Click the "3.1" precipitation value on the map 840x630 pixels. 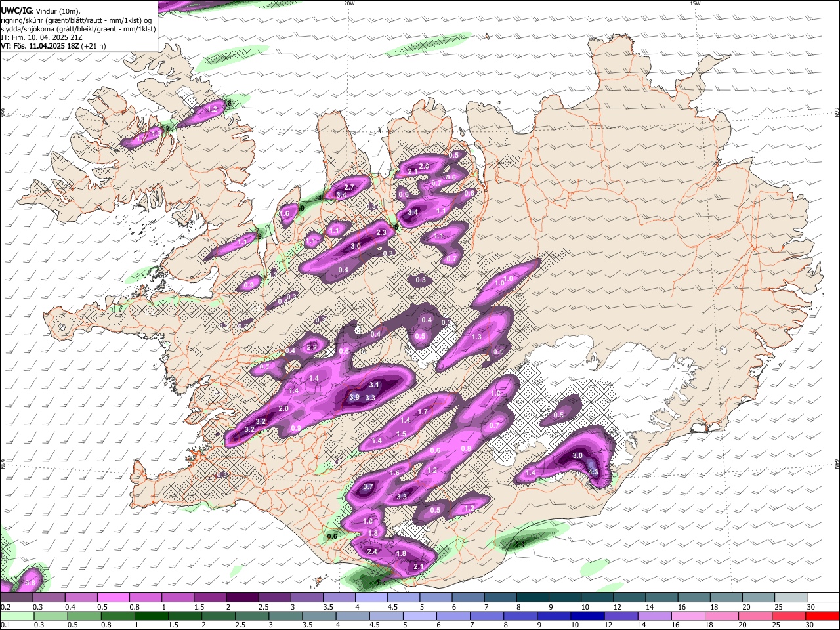click(x=375, y=385)
